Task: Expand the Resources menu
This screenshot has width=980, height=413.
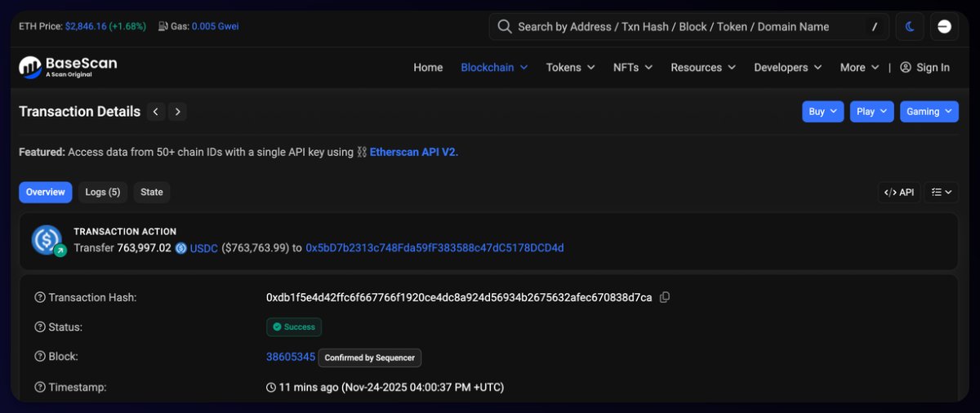Action: [703, 68]
